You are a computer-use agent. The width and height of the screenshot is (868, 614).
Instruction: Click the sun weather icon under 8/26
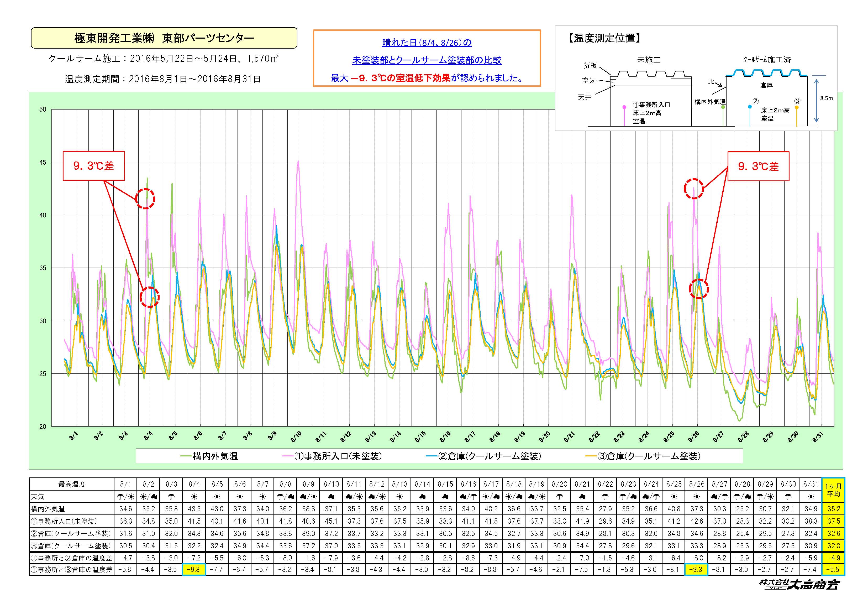[x=697, y=496]
